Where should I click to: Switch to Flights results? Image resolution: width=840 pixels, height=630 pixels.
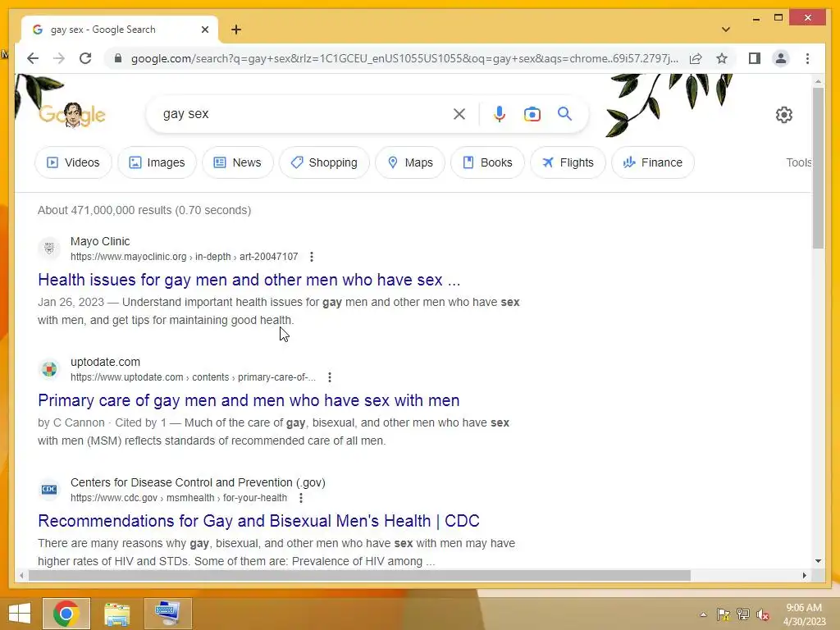pyautogui.click(x=568, y=162)
